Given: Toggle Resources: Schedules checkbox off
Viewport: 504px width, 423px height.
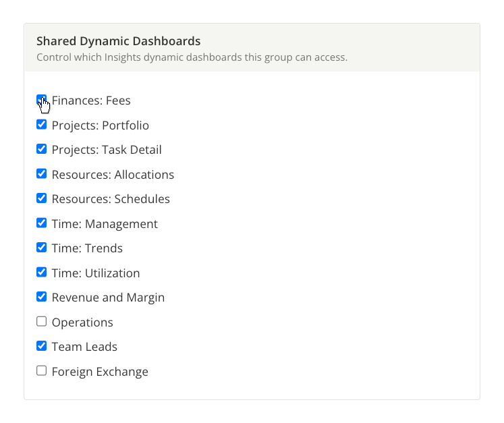Looking at the screenshot, I should click(x=41, y=198).
